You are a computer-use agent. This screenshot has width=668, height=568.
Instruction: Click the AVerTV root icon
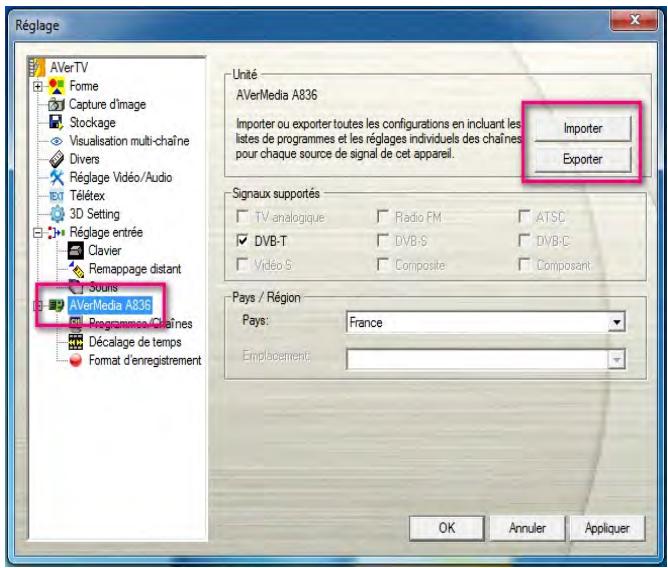[37, 67]
